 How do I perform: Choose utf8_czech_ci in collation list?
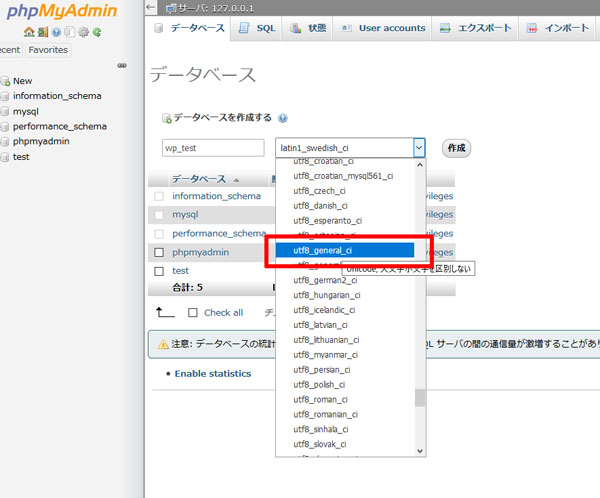(x=345, y=191)
